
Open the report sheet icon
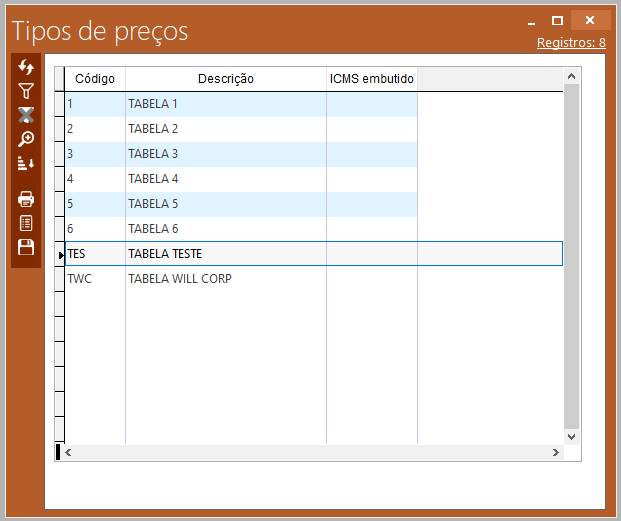(26, 223)
